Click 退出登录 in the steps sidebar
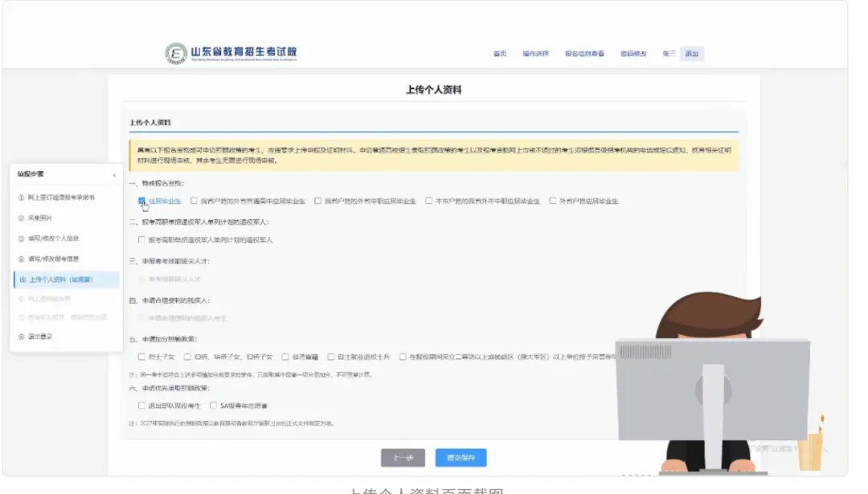The height and width of the screenshot is (494, 868). point(35,337)
